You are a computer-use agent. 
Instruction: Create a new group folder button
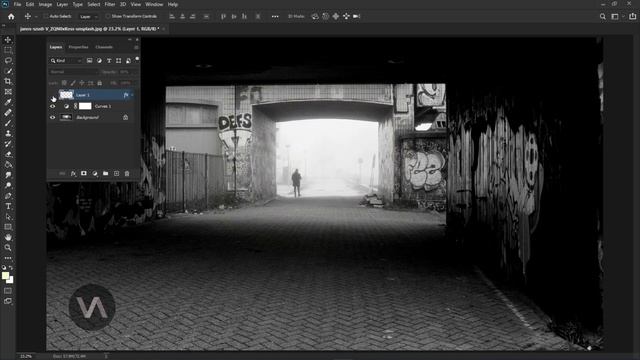[105, 173]
